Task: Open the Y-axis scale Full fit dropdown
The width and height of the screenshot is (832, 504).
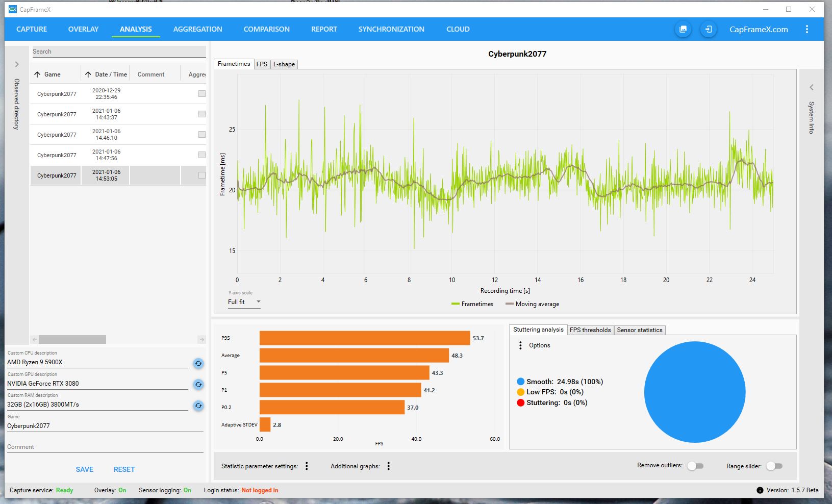Action: click(244, 302)
